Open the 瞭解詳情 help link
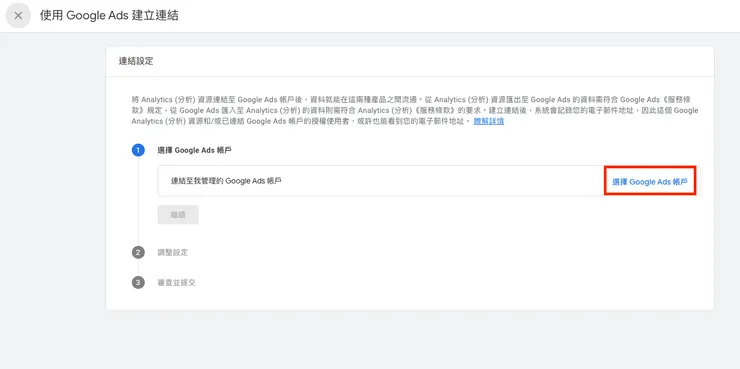The width and height of the screenshot is (740, 369). [x=488, y=121]
